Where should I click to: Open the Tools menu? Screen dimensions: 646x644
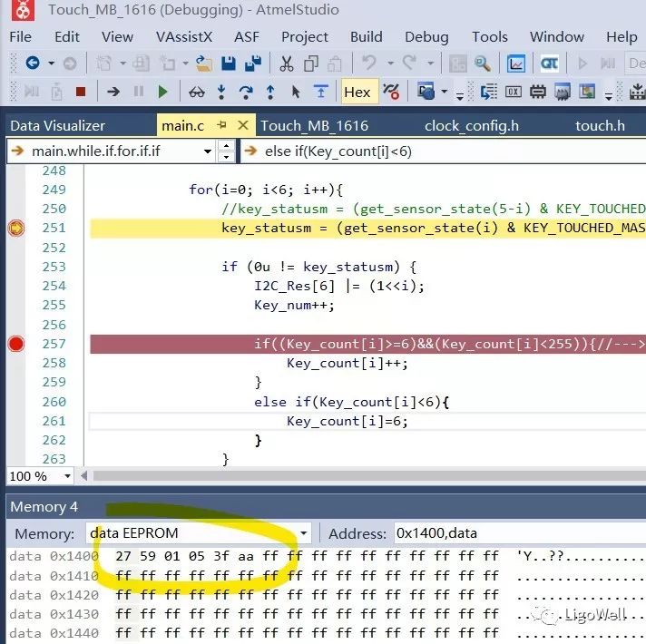tap(489, 37)
